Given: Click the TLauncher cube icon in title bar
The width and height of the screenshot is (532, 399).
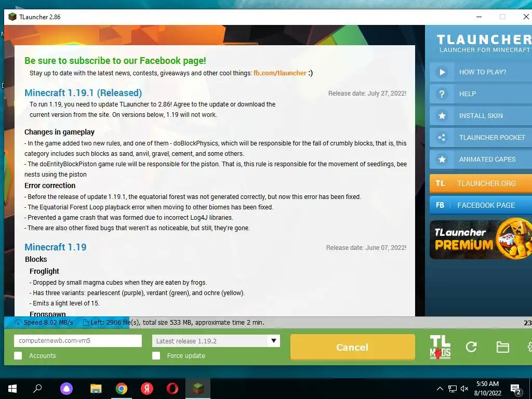Looking at the screenshot, I should pyautogui.click(x=12, y=17).
